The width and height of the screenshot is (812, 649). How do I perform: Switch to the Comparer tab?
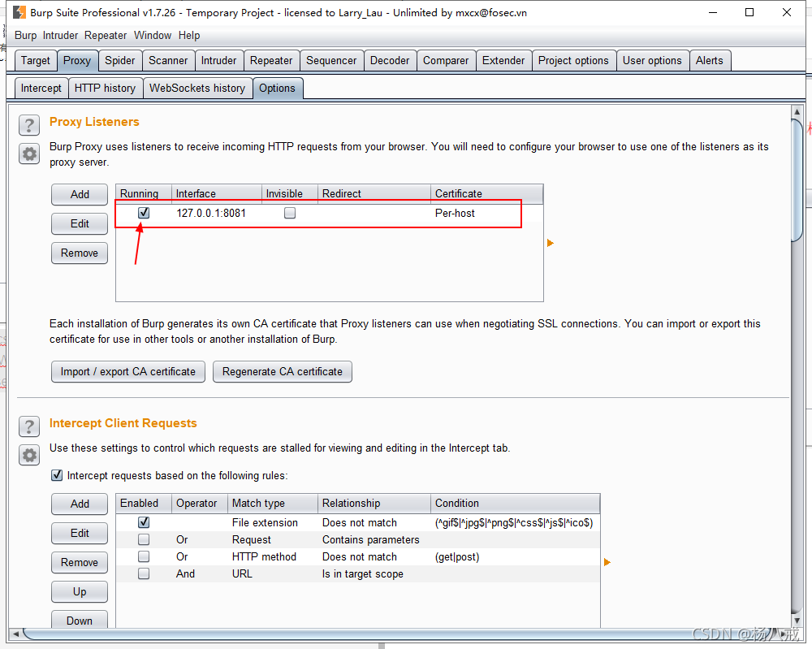coord(446,61)
